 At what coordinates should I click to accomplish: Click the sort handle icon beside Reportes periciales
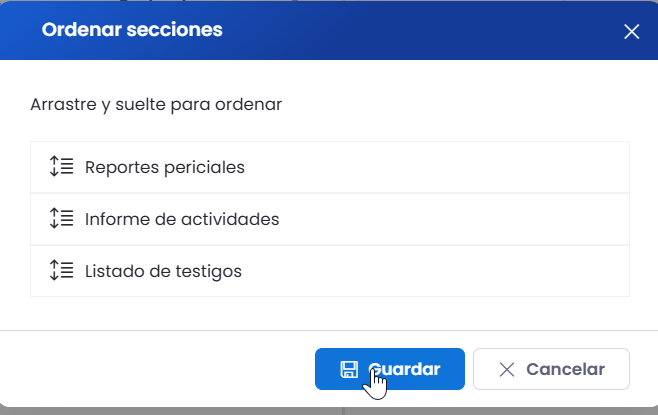pyautogui.click(x=61, y=166)
